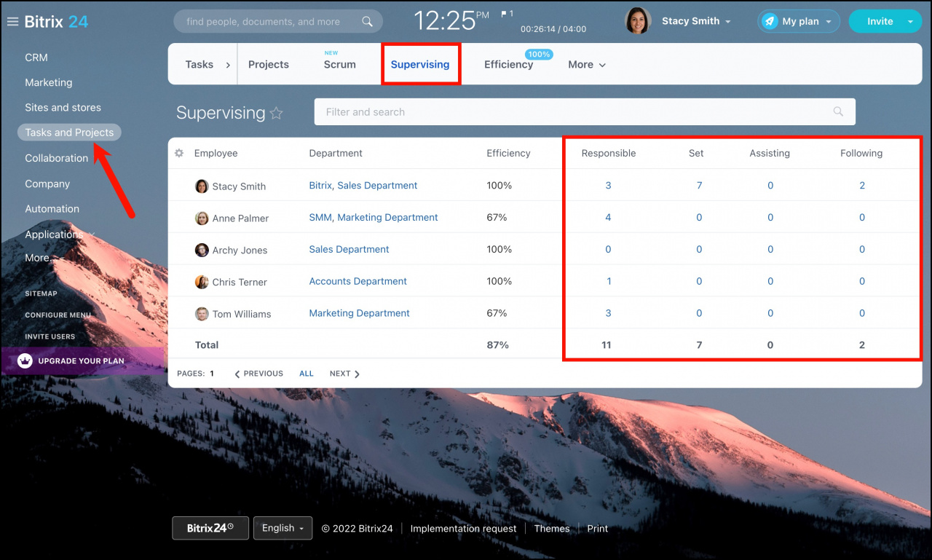This screenshot has width=932, height=560.
Task: Click Stacy Smith's avatar in the table
Action: [x=202, y=186]
